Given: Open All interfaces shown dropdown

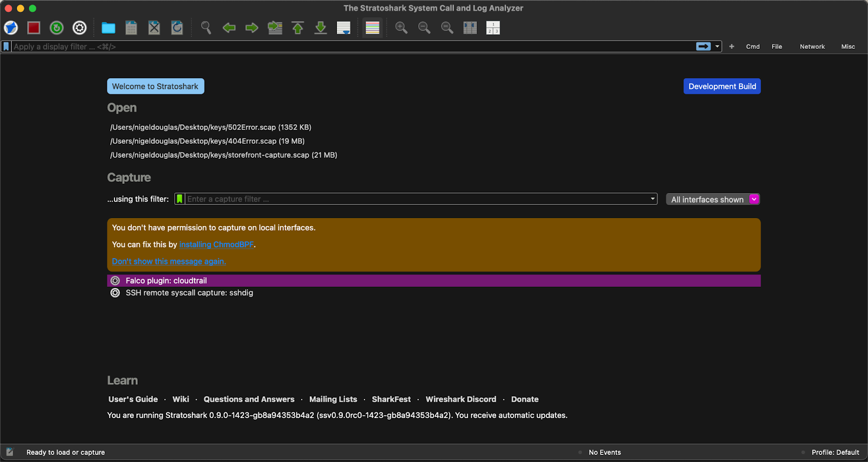Looking at the screenshot, I should [x=713, y=200].
